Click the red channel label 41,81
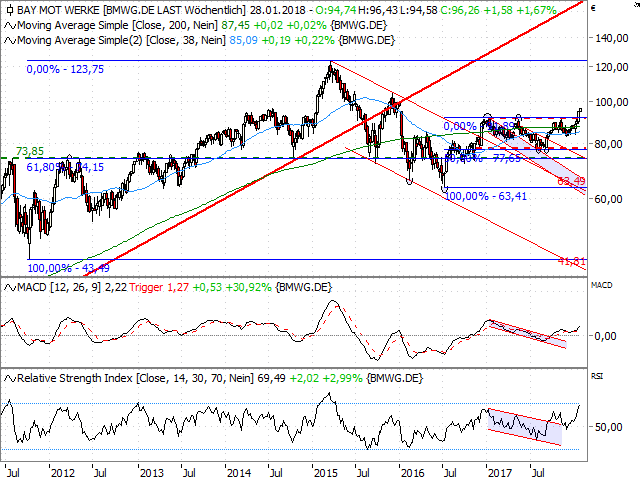The width and height of the screenshot is (640, 480). coord(572,261)
